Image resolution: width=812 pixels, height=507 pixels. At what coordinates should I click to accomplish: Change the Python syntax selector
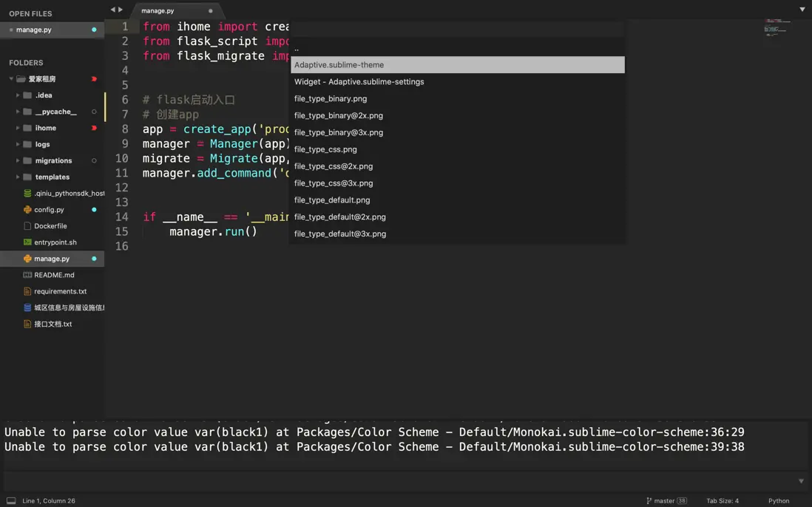click(778, 501)
